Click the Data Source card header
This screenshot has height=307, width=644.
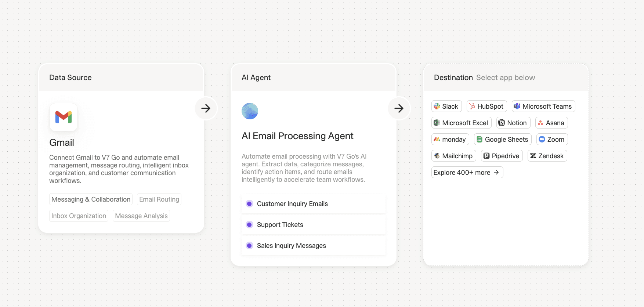[121, 77]
